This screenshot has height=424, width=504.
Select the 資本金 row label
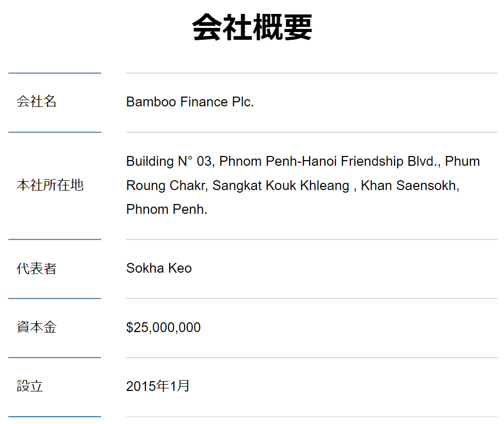coord(37,327)
